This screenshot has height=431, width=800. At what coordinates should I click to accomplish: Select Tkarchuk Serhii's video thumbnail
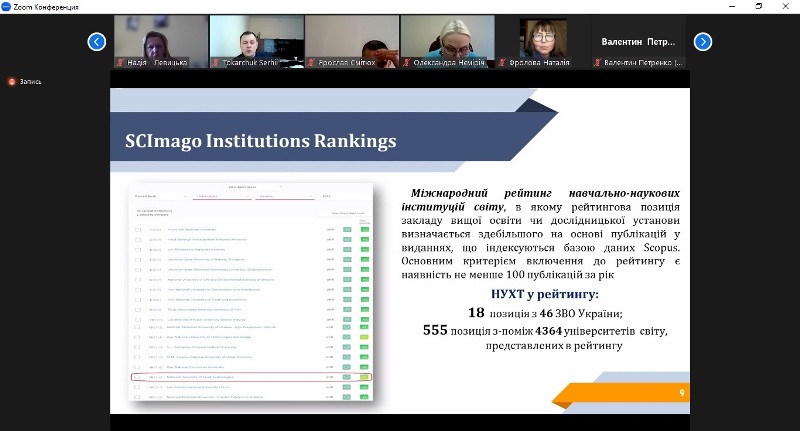coord(257,41)
